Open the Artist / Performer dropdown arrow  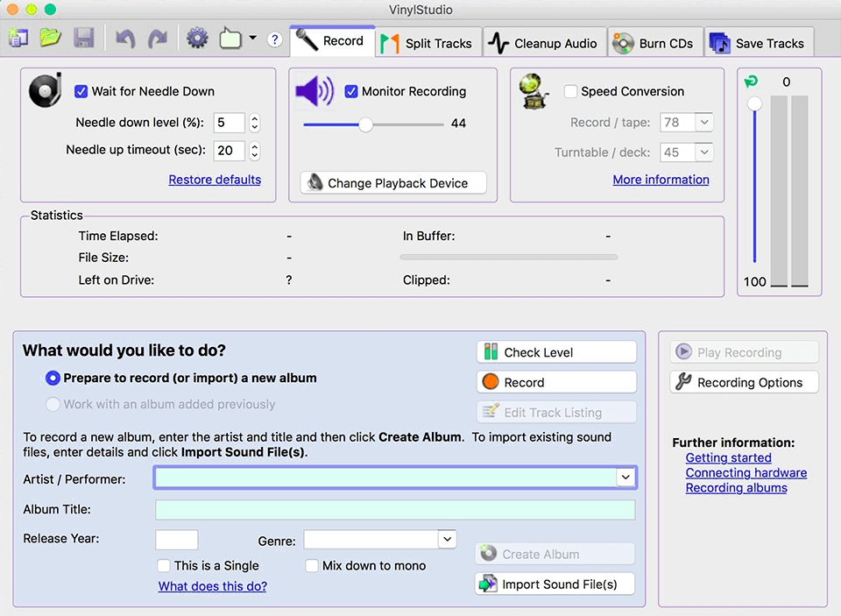click(x=625, y=478)
